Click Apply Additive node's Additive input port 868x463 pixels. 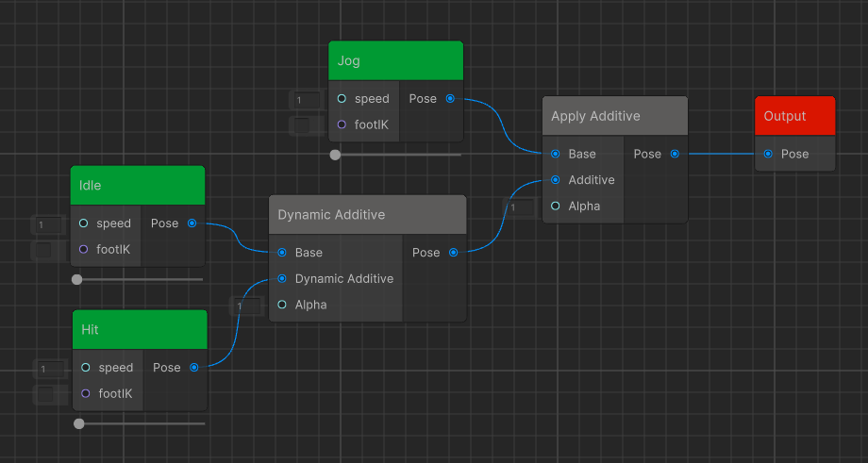click(x=556, y=180)
